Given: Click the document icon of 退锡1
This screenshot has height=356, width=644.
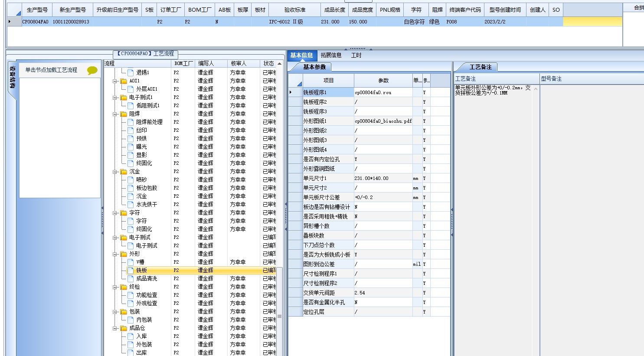Looking at the screenshot, I should pos(131,72).
